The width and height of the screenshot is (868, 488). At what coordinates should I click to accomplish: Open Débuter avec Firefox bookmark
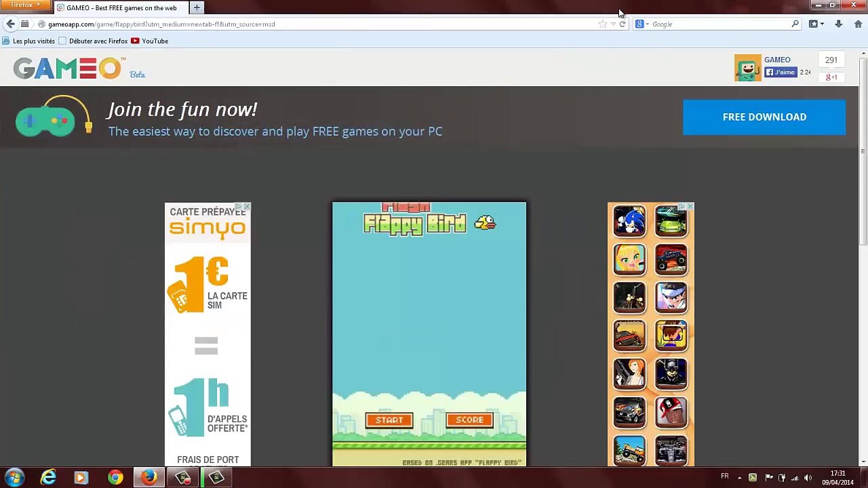pos(93,41)
